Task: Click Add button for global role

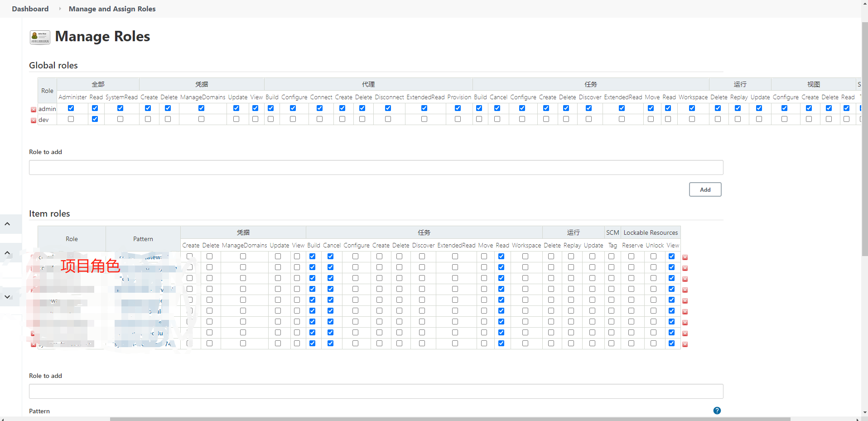Action: [x=705, y=189]
